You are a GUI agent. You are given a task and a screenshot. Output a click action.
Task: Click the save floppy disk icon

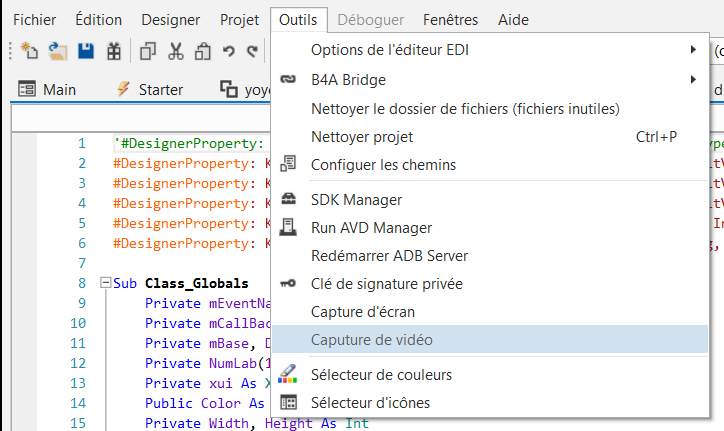[86, 51]
